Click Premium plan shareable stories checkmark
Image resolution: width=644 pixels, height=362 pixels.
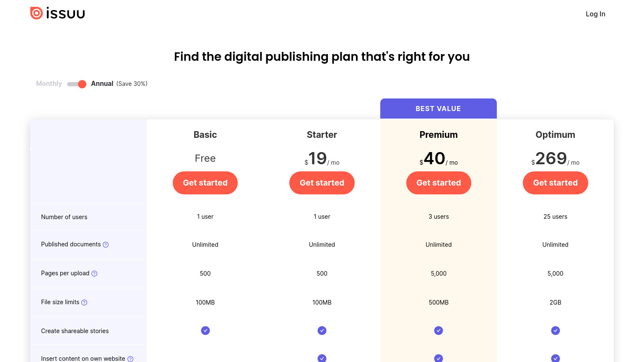coord(439,331)
